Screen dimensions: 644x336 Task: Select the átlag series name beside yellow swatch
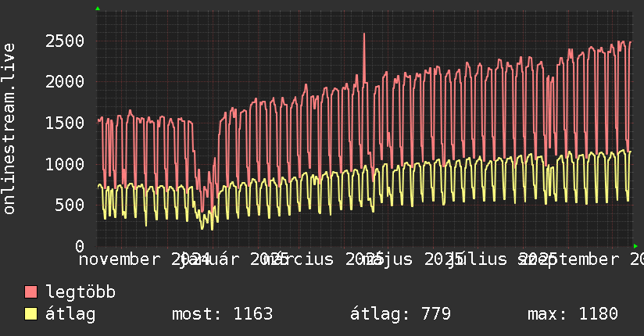pos(70,314)
